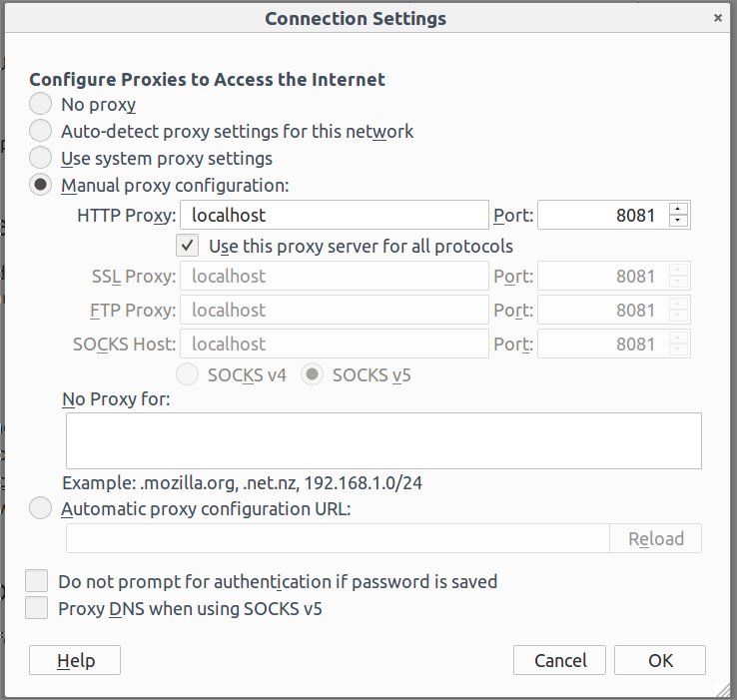The width and height of the screenshot is (737, 700).
Task: Select the No proxy radio option
Action: point(40,104)
